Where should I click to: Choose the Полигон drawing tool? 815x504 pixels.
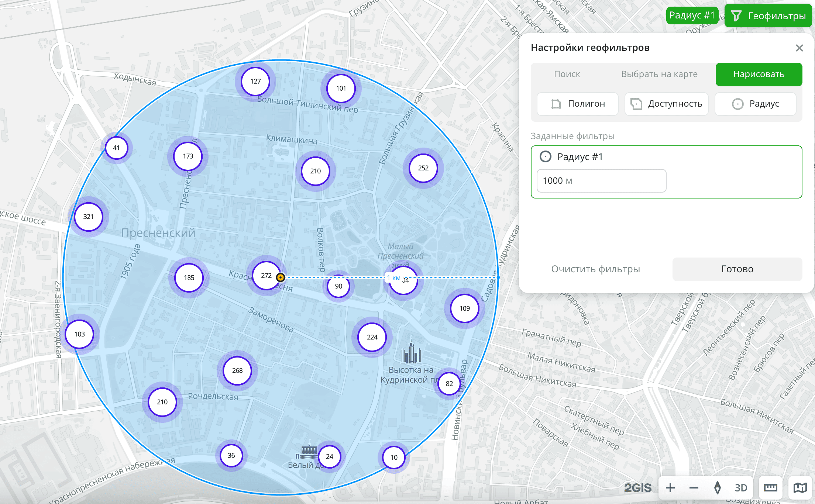(577, 104)
